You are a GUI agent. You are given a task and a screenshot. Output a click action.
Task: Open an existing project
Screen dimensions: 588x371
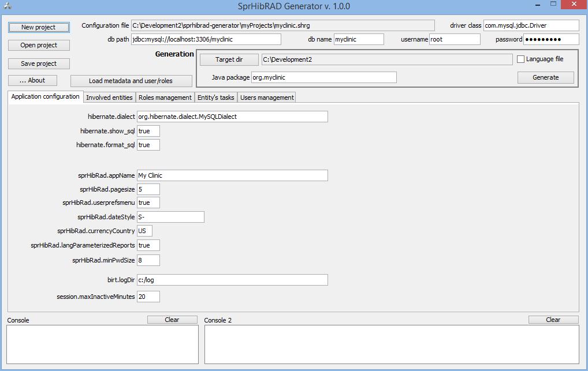click(38, 45)
